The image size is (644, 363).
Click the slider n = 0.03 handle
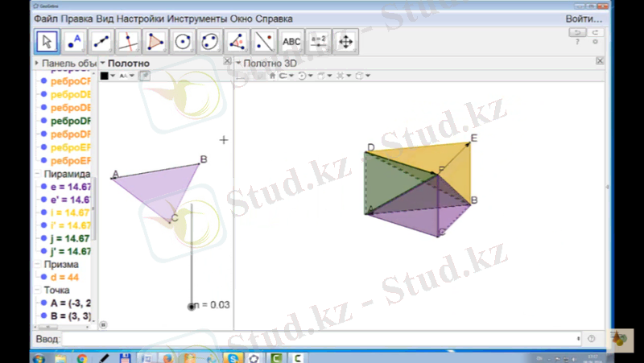(192, 306)
